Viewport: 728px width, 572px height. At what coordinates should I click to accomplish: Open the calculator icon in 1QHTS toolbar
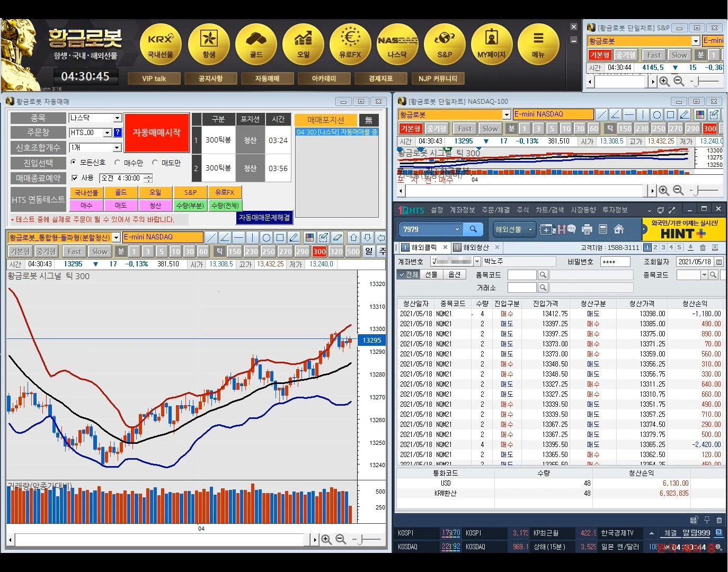pyautogui.click(x=602, y=229)
